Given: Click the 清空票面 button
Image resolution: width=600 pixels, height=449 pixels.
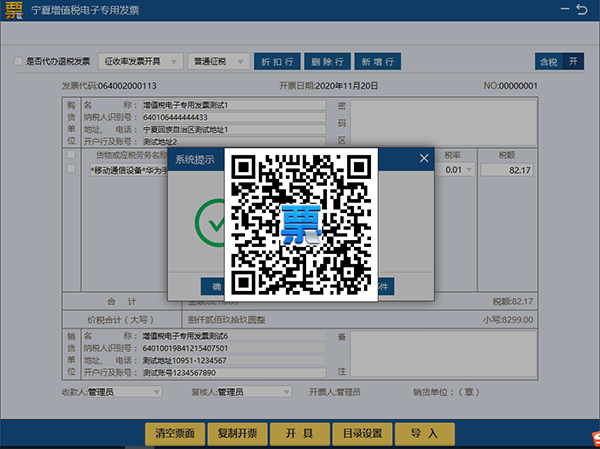Looking at the screenshot, I should (175, 434).
